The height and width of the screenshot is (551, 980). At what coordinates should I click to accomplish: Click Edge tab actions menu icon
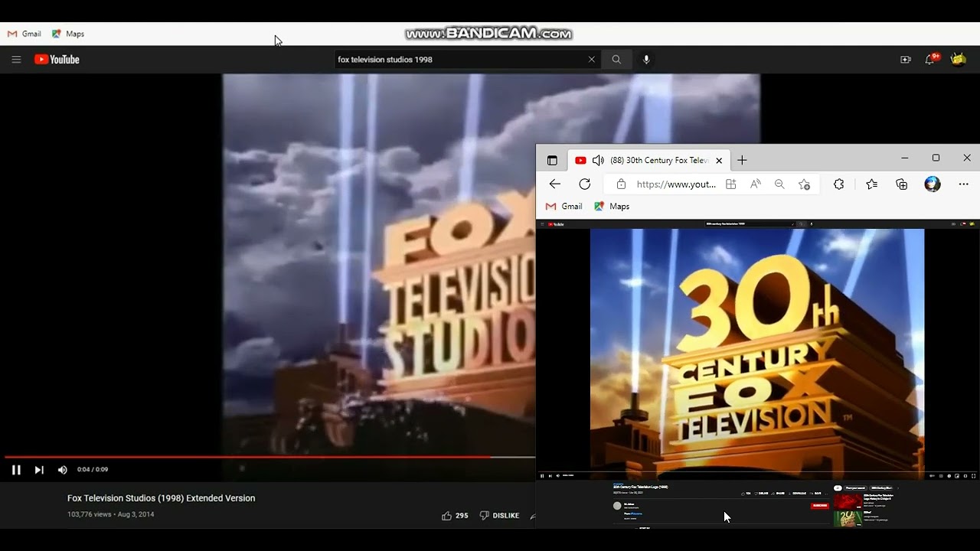click(x=552, y=161)
